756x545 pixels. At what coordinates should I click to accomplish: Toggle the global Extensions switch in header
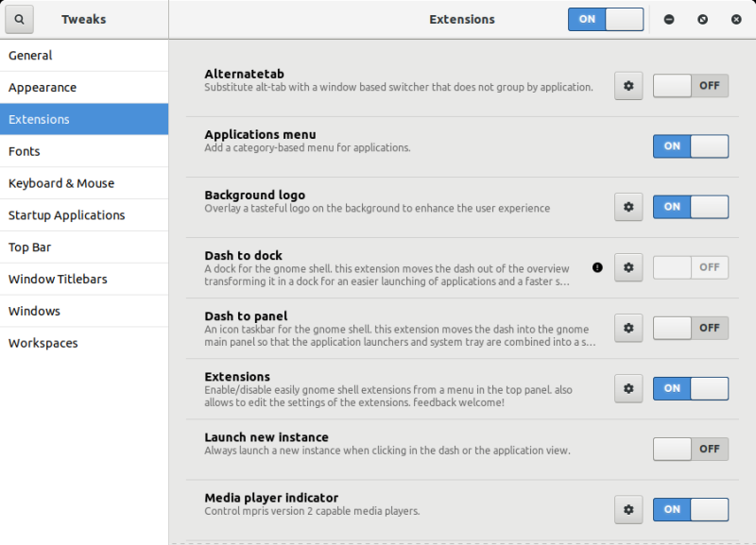point(605,19)
